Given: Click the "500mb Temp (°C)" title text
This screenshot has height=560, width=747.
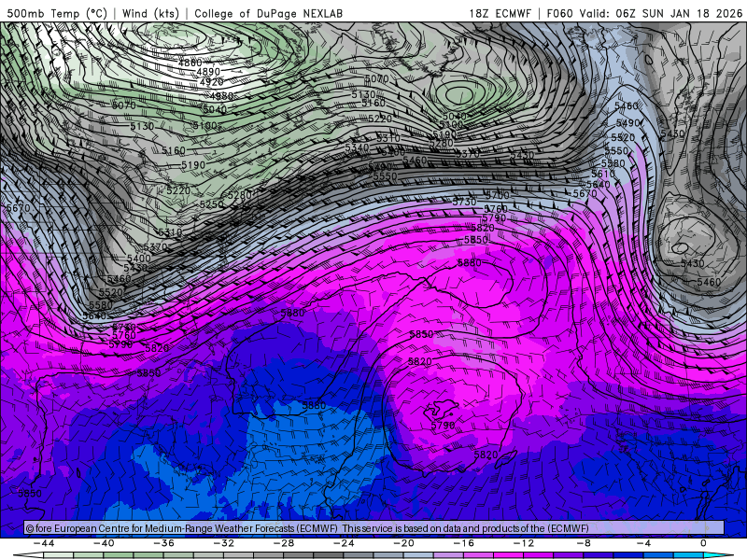Looking at the screenshot, I should [57, 13].
